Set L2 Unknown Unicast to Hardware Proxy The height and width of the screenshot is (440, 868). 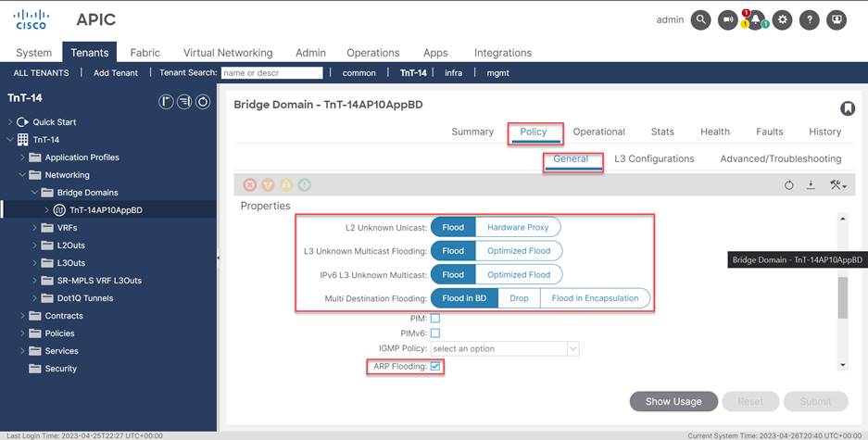pos(518,227)
